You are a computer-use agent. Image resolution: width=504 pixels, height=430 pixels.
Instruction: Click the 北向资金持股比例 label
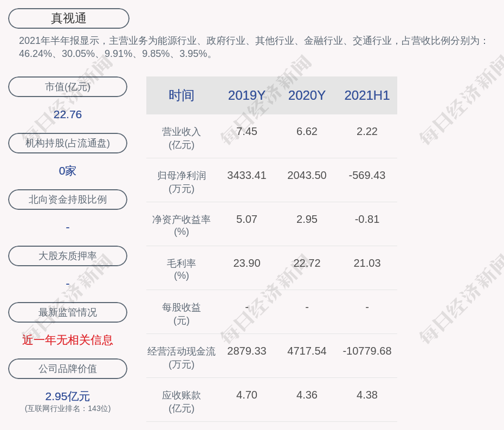point(68,200)
